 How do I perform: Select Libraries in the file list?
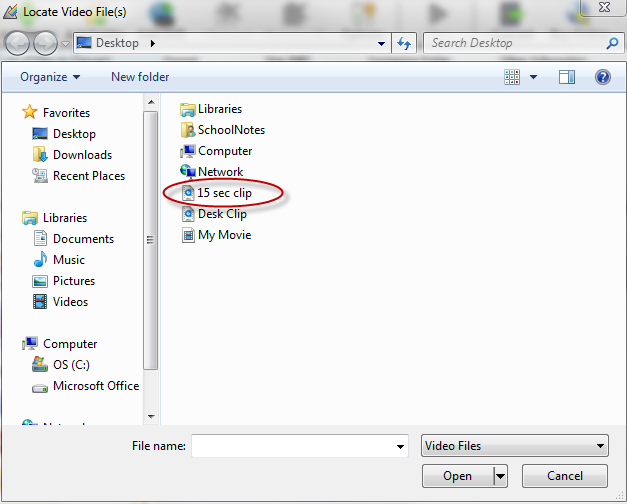(x=220, y=109)
